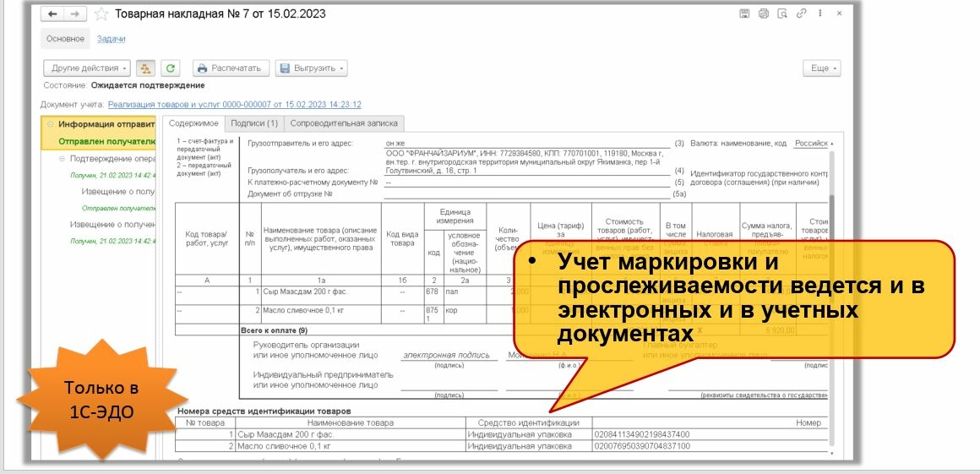Image resolution: width=980 pixels, height=474 pixels.
Task: Collapse the Подтверждение опера node
Action: pyautogui.click(x=62, y=159)
